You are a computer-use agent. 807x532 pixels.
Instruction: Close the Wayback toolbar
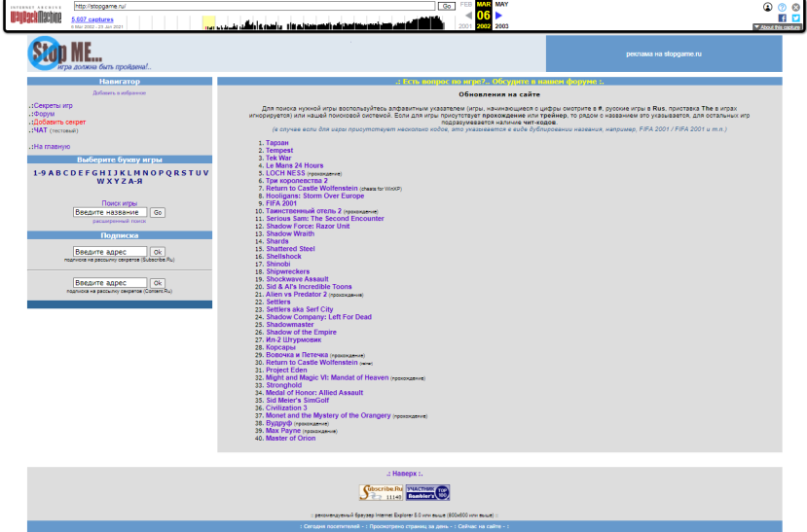point(795,7)
